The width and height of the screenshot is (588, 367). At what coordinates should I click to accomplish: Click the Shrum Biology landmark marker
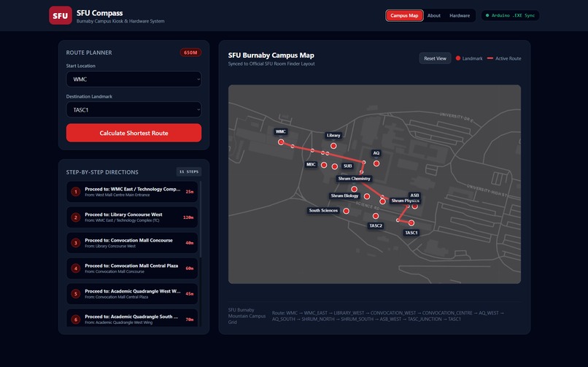click(x=367, y=196)
